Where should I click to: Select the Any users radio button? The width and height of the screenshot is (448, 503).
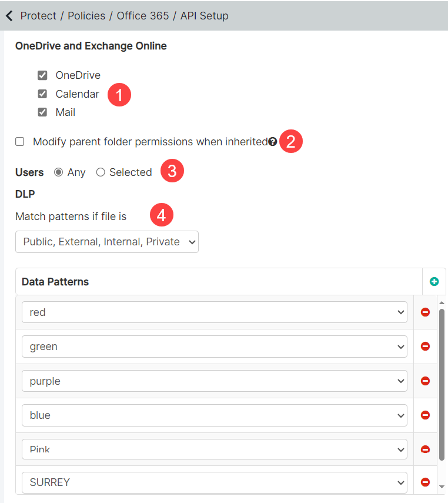(58, 172)
